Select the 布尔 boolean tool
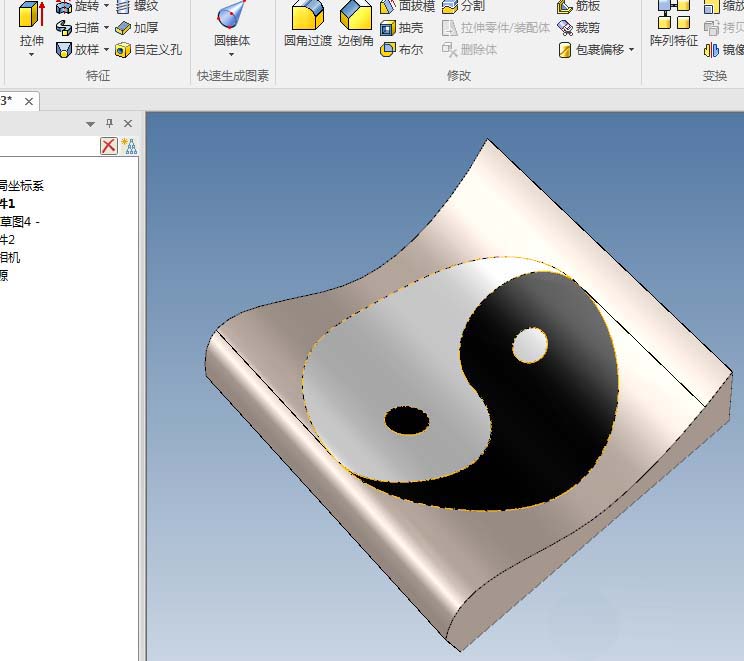The width and height of the screenshot is (744, 661). click(x=401, y=49)
